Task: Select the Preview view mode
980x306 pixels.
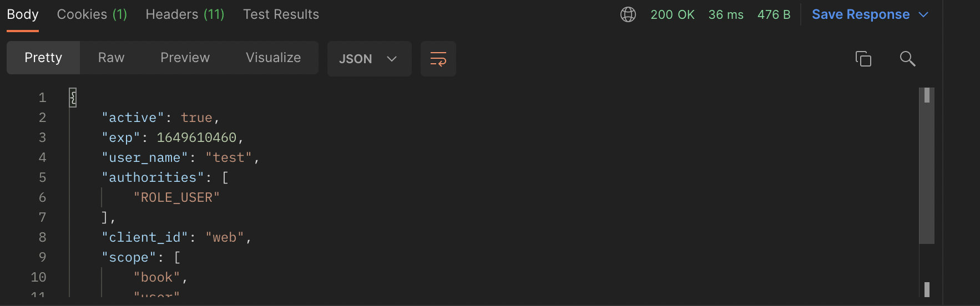Action: pos(185,58)
